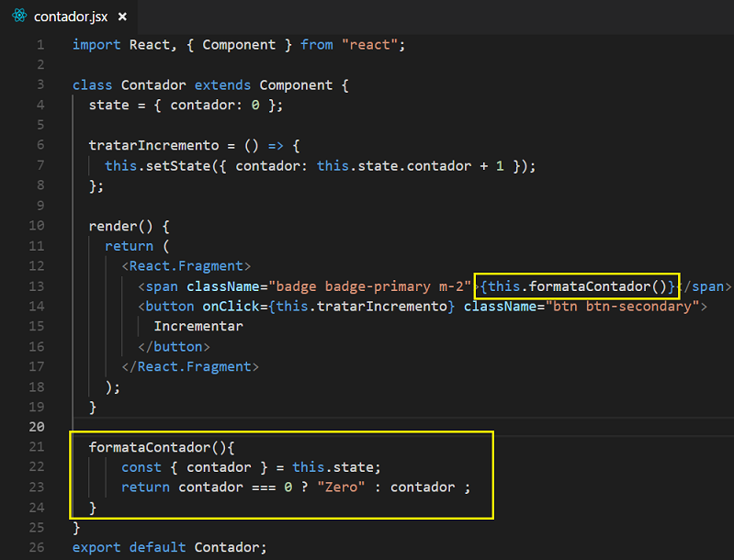Click the React icon on contador.jsx tab
The height and width of the screenshot is (560, 734).
pyautogui.click(x=19, y=16)
